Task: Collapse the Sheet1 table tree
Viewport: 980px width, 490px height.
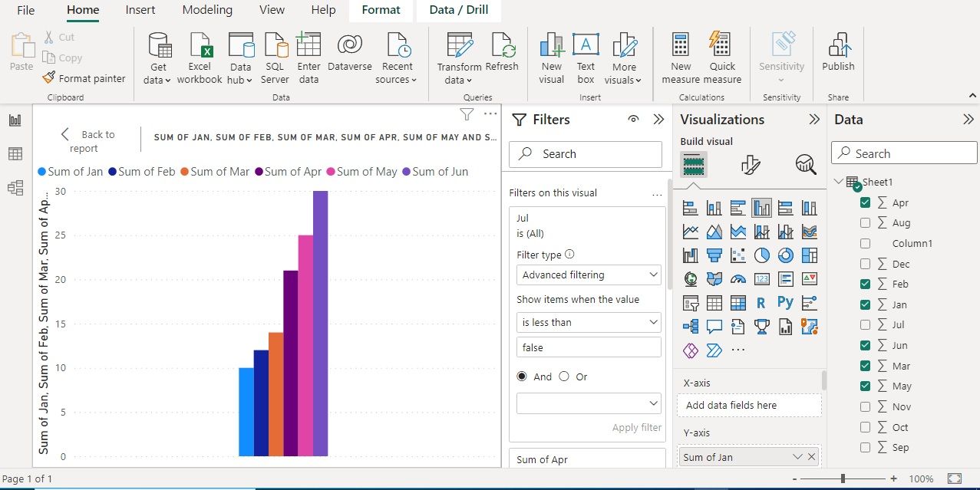Action: 838,182
